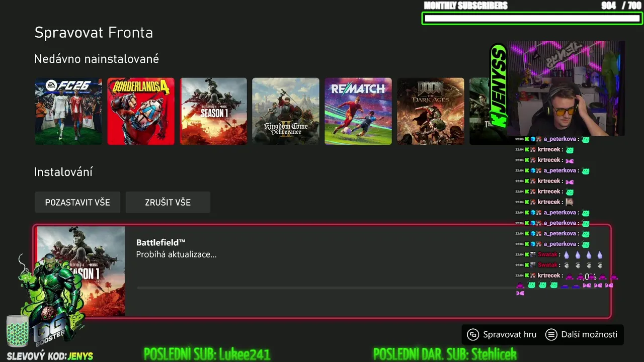Click the Spravovat hru view button icon

tap(472, 334)
